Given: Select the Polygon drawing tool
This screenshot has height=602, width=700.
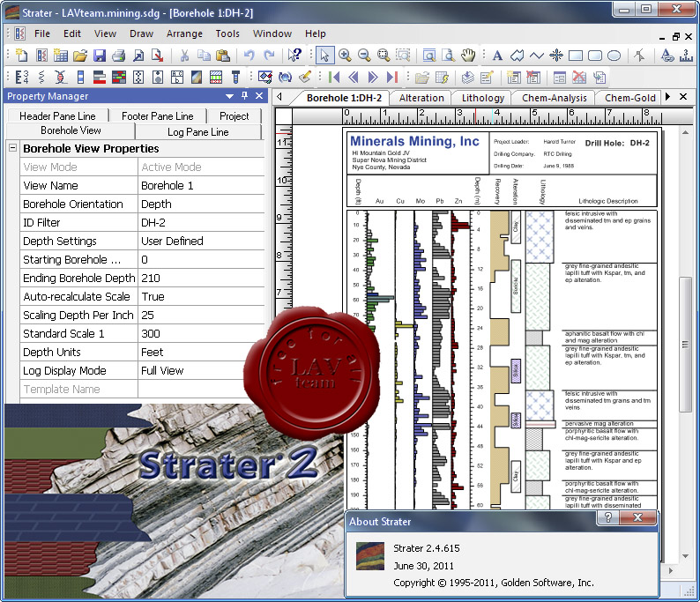Looking at the screenshot, I should (517, 56).
